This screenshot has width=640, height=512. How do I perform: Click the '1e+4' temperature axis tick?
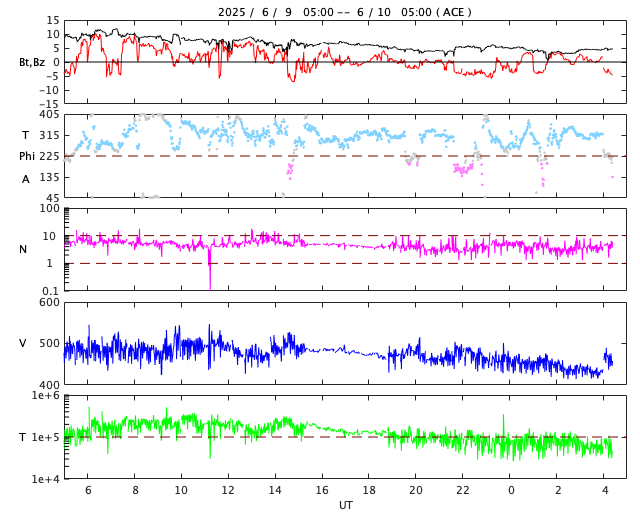(x=46, y=479)
